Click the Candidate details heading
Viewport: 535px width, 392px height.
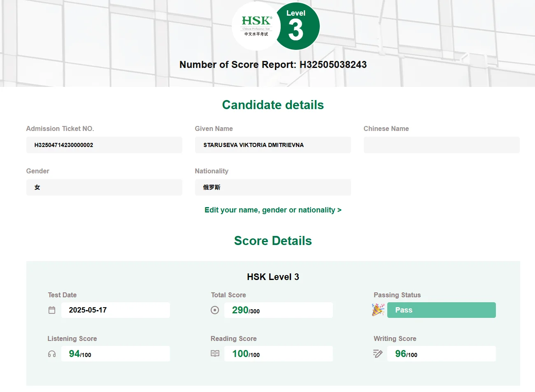point(273,105)
